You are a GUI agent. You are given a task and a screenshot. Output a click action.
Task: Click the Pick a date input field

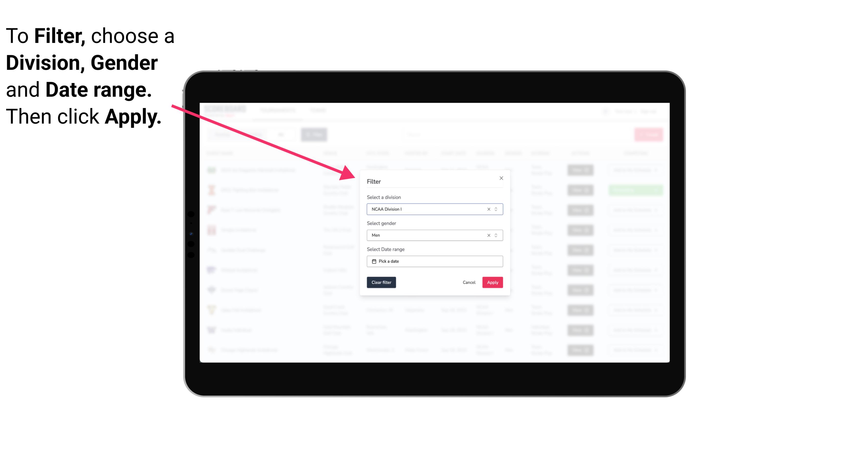[x=434, y=261]
